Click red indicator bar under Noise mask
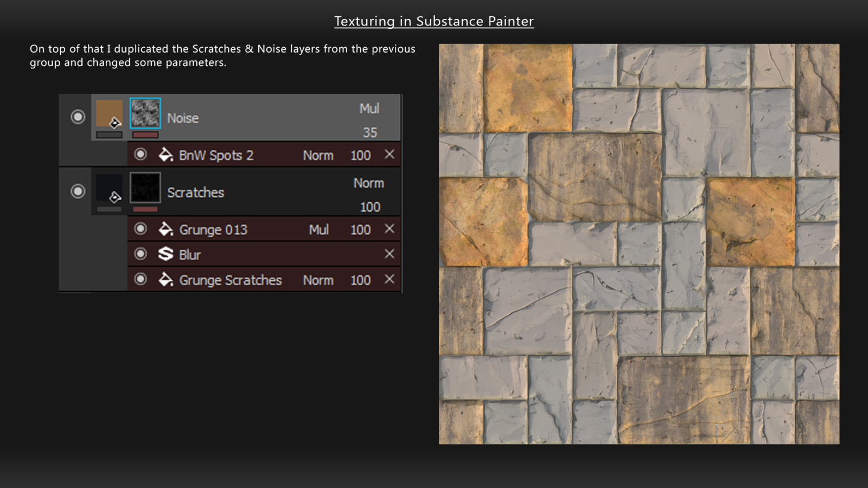The image size is (868, 488). [145, 134]
